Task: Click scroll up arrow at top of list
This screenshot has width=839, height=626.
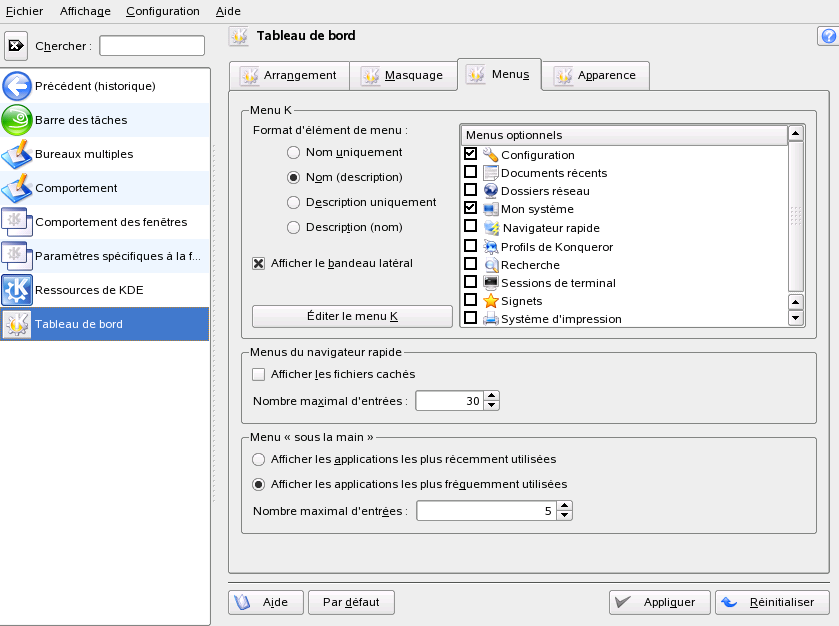Action: coord(796,133)
